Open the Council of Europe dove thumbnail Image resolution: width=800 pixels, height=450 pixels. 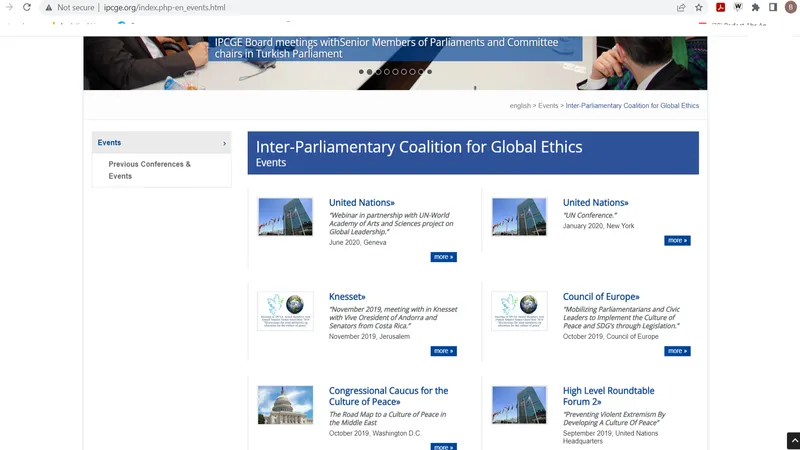coord(519,311)
